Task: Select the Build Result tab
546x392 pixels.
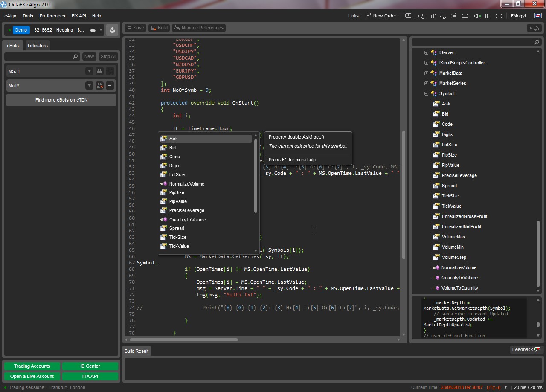Action: tap(136, 351)
